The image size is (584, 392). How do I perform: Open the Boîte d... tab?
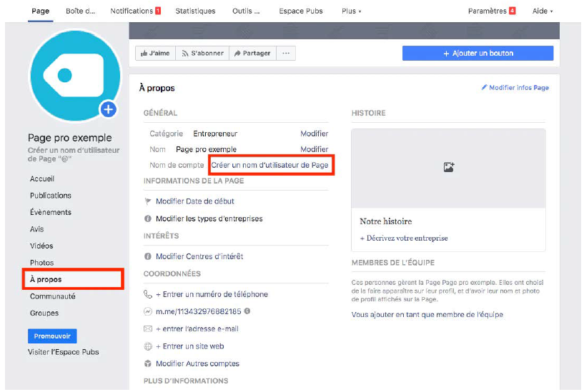pos(81,11)
